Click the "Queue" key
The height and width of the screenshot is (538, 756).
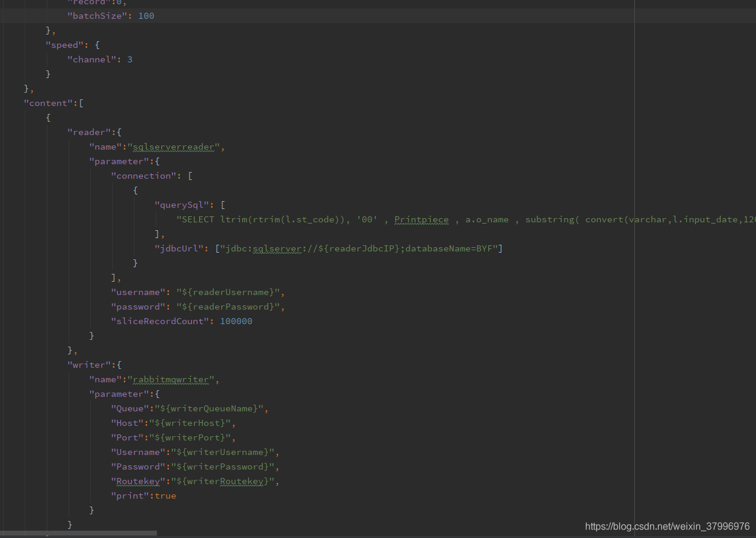130,408
